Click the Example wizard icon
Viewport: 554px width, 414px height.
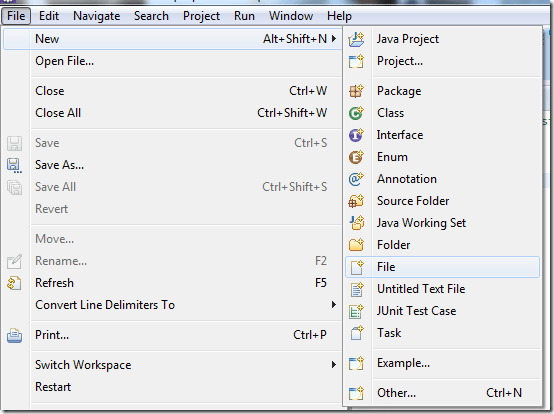(356, 363)
